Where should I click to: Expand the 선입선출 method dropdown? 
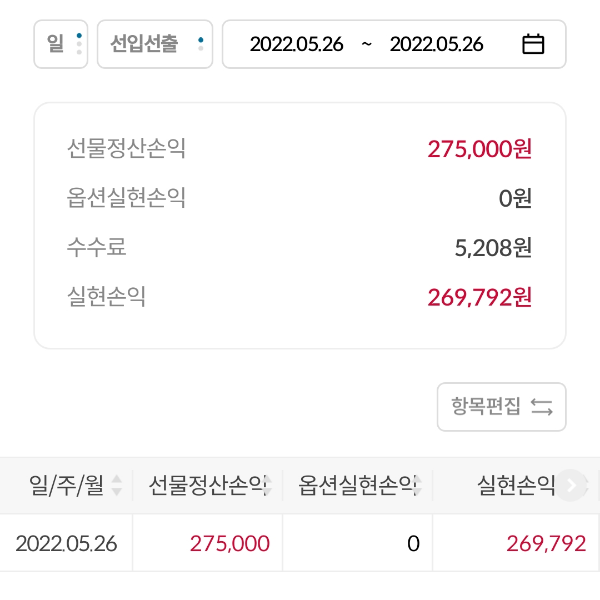pos(155,44)
